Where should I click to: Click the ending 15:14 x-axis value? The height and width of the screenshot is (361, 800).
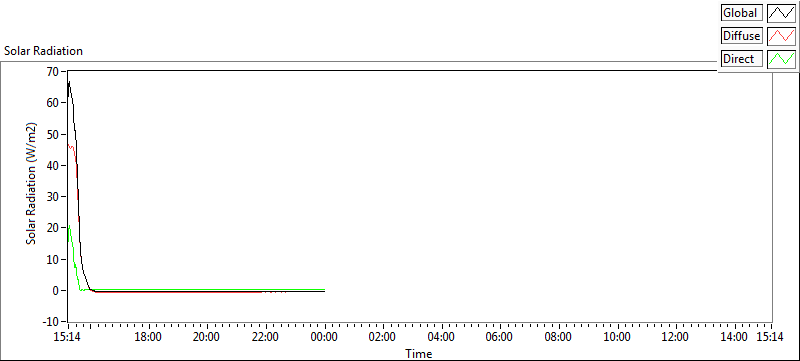click(769, 337)
